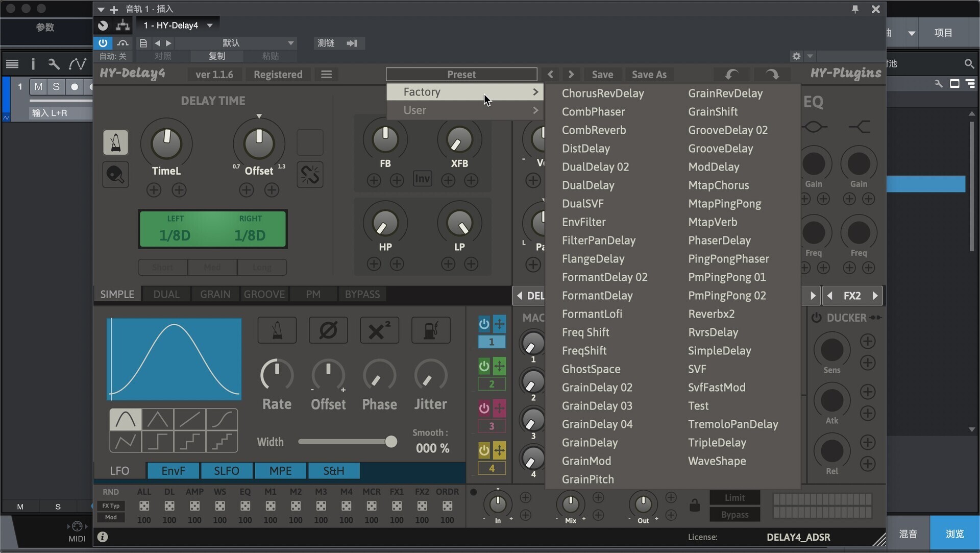Toggle the Ducker power switch
This screenshot has width=980, height=553.
coord(816,318)
